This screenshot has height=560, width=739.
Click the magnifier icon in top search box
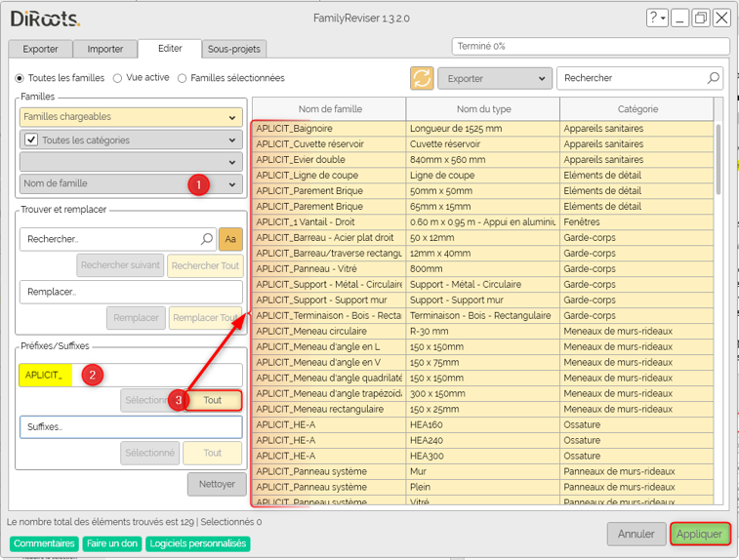[714, 78]
